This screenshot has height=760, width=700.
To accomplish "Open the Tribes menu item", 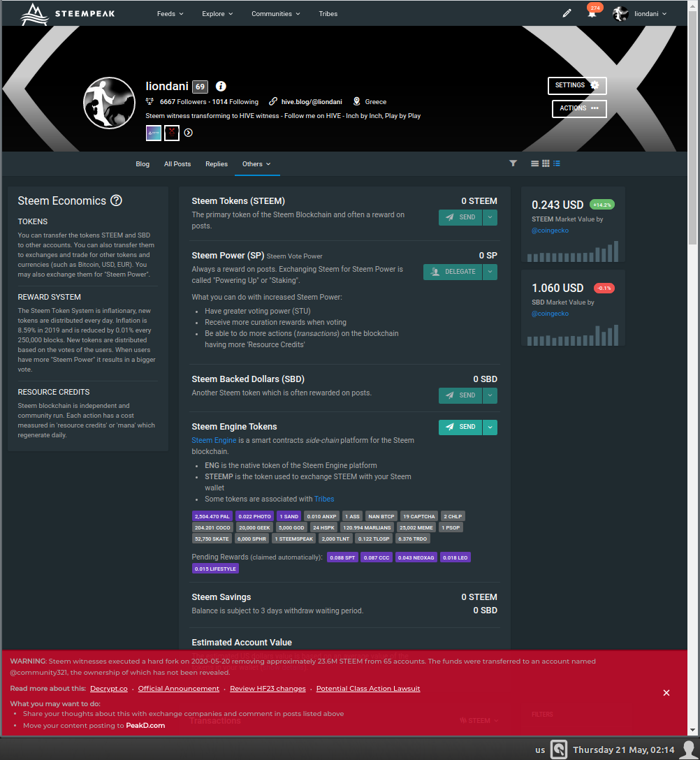I will coord(328,13).
